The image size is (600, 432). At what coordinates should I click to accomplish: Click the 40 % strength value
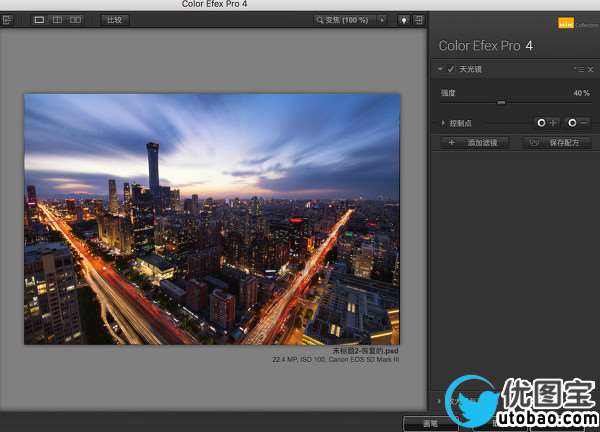(x=581, y=93)
